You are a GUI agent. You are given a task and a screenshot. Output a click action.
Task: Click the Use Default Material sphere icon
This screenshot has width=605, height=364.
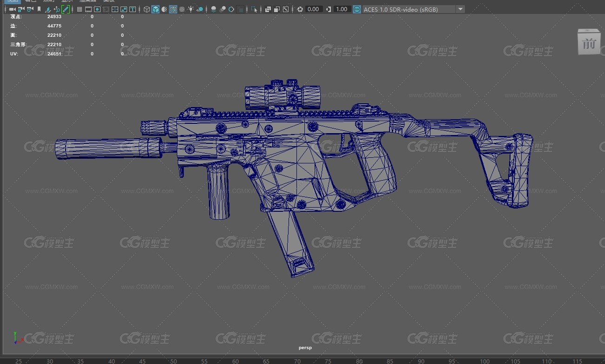164,9
